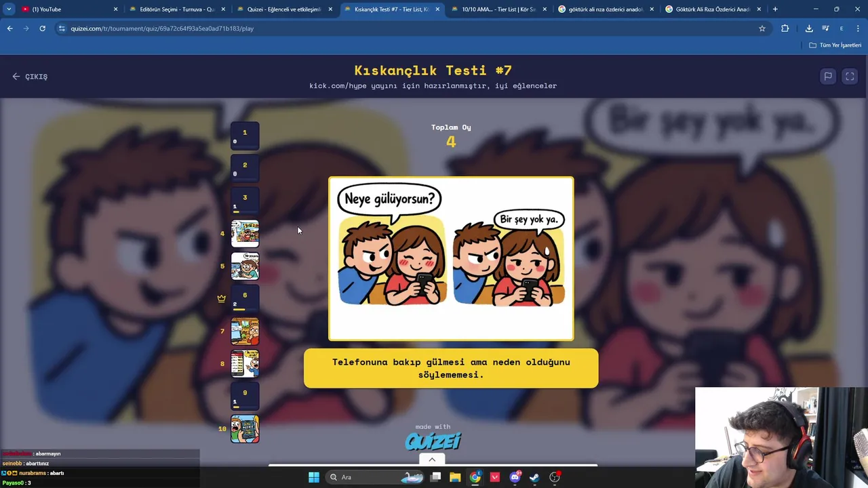
Task: Select rank slot 6 with crown
Action: point(245,298)
